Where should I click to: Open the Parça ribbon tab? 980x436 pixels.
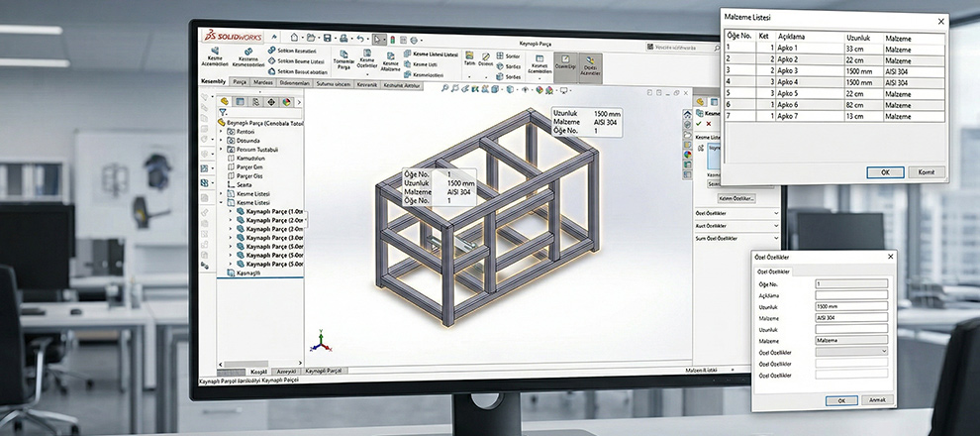click(240, 82)
